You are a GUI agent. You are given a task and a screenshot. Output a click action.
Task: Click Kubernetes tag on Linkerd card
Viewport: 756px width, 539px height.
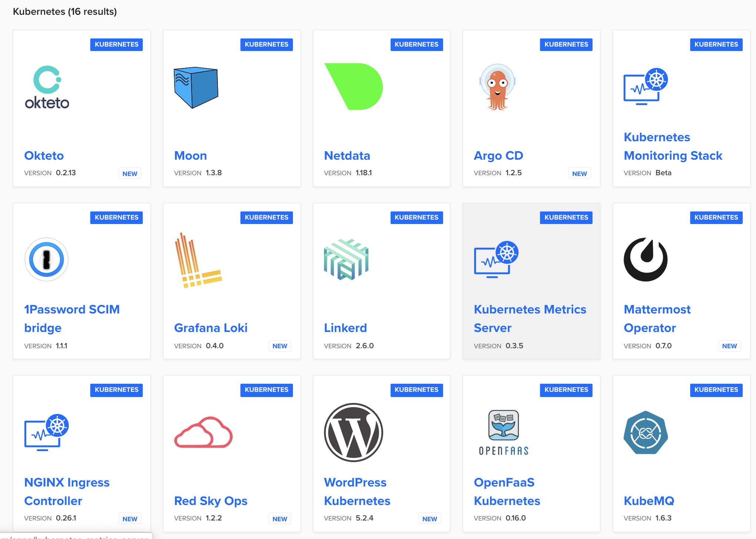pos(416,217)
